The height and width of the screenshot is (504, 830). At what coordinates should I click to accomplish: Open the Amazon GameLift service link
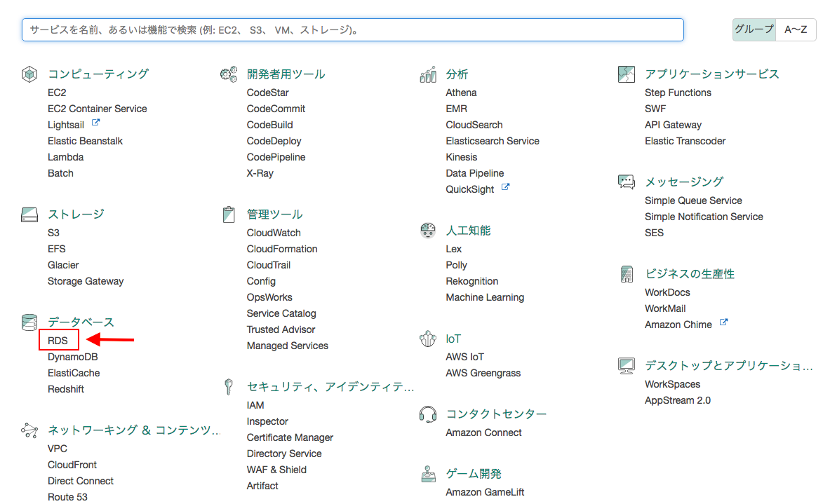click(x=483, y=491)
